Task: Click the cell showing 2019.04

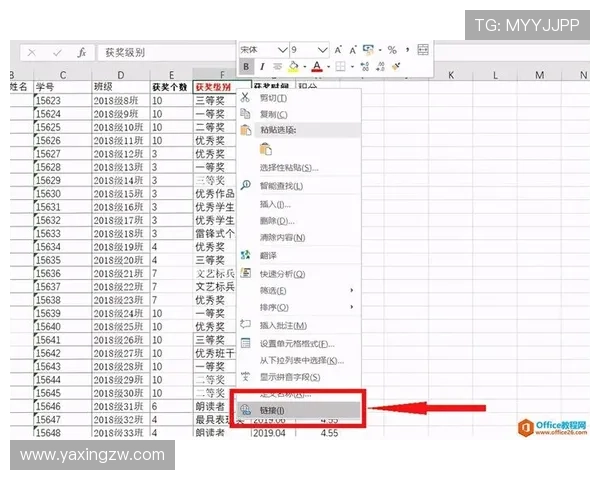Action: pyautogui.click(x=273, y=433)
